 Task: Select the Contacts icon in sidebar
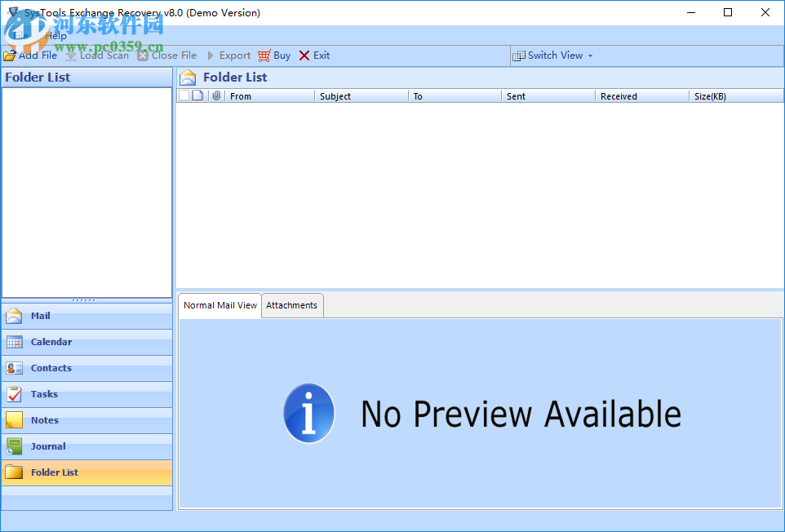point(14,368)
